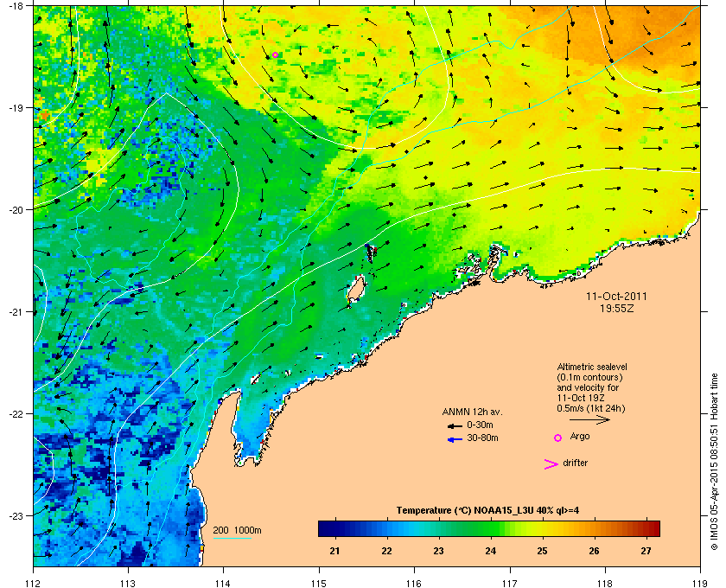The image size is (726, 588).
Task: Click the 'Temperature (°C) NOAA15_L3U' colorbar title
Action: click(487, 511)
